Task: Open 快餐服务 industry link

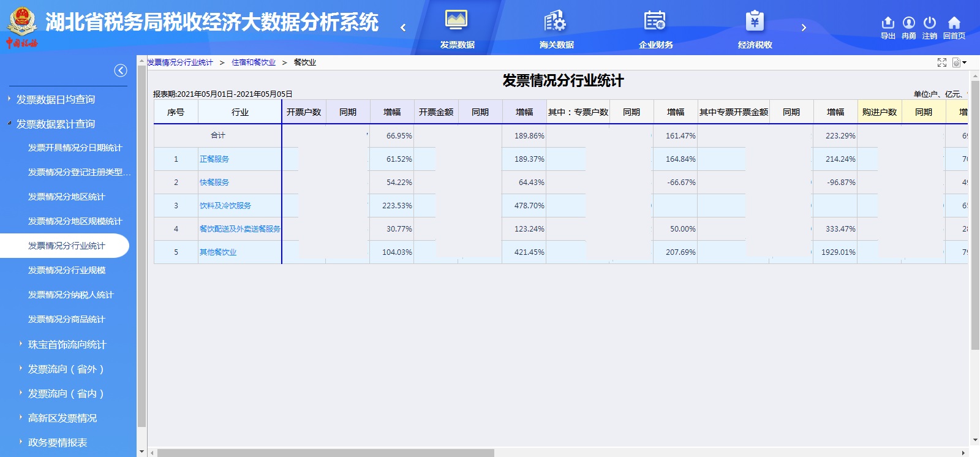Action: [214, 183]
